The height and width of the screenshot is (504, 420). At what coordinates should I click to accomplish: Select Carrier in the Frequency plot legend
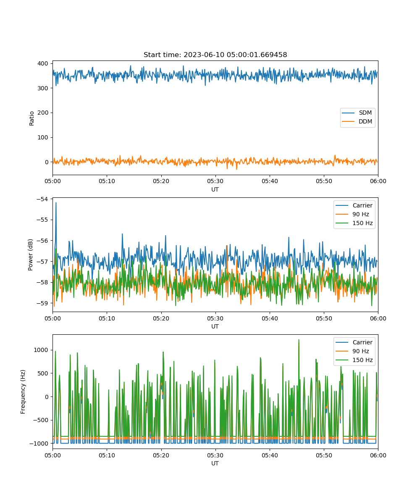click(x=362, y=342)
